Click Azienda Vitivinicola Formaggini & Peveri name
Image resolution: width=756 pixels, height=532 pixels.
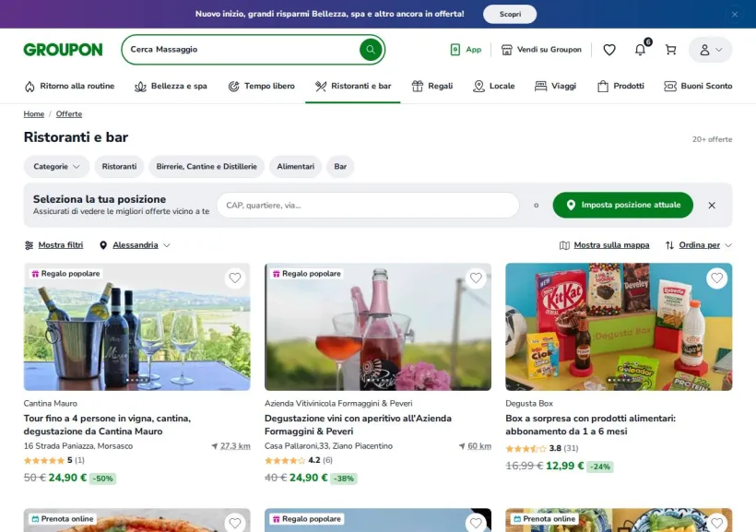pos(338,404)
